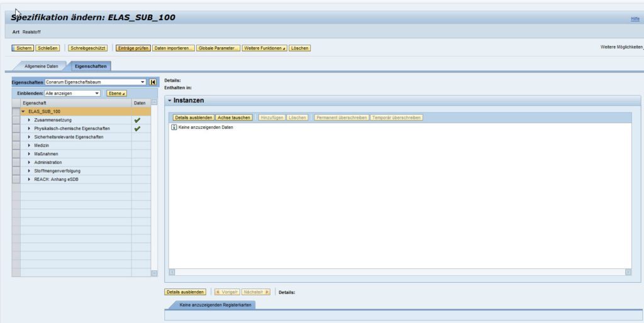The image size is (644, 323).
Task: Switch to the Allgemeine Daten tab
Action: click(41, 66)
